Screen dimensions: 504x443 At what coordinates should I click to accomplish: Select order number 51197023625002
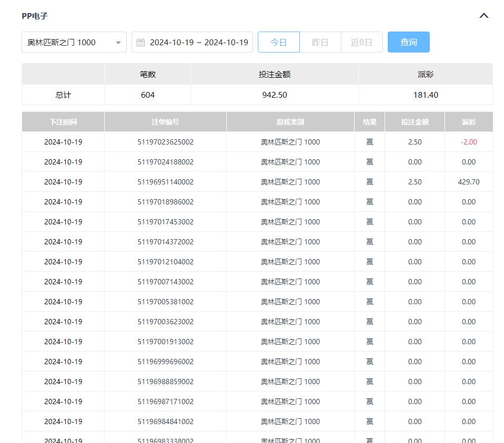click(165, 142)
